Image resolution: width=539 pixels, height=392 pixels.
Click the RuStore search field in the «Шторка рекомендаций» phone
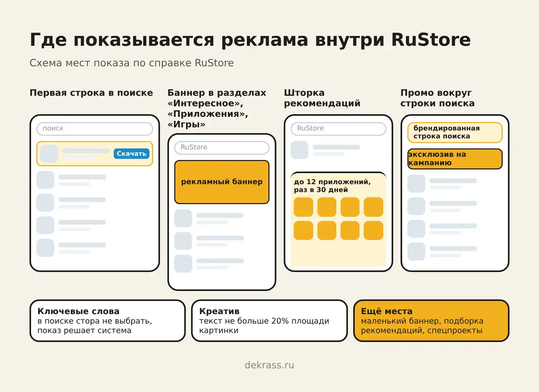(338, 128)
